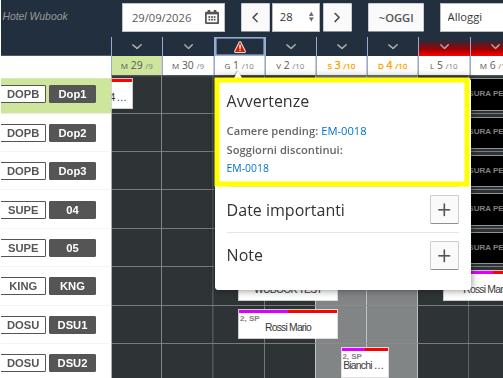The width and height of the screenshot is (503, 378).
Task: Expand chevron above S 3/10 column
Action: (342, 46)
